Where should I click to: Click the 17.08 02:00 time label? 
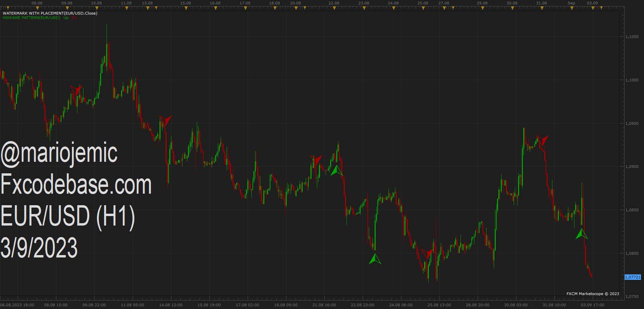tap(248, 305)
